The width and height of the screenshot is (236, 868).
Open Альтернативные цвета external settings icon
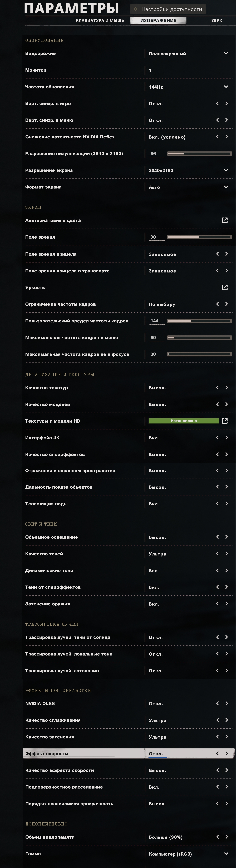(225, 220)
